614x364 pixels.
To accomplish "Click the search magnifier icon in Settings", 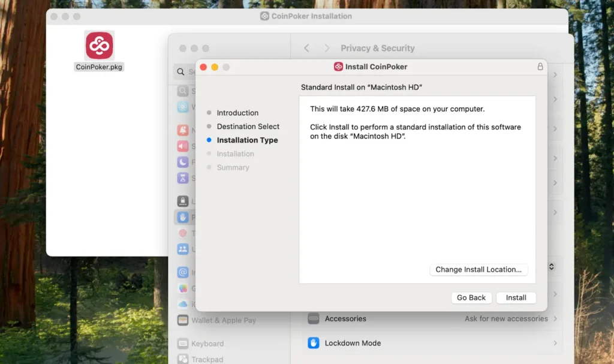I will pos(180,72).
